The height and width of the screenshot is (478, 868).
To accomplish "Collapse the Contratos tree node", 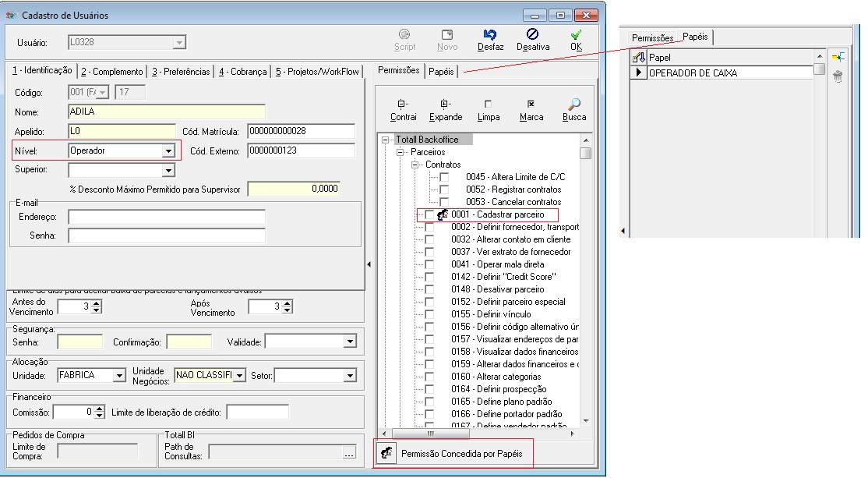I will tap(415, 165).
